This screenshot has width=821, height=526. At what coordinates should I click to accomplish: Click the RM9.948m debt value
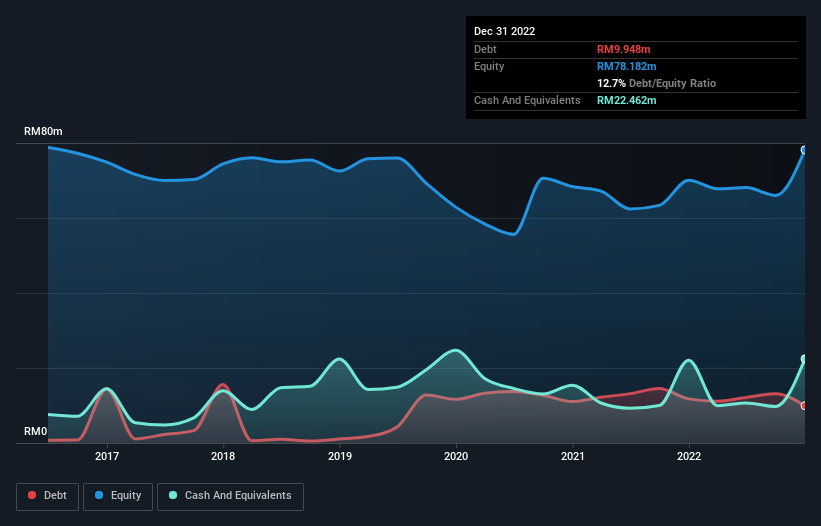[x=624, y=49]
